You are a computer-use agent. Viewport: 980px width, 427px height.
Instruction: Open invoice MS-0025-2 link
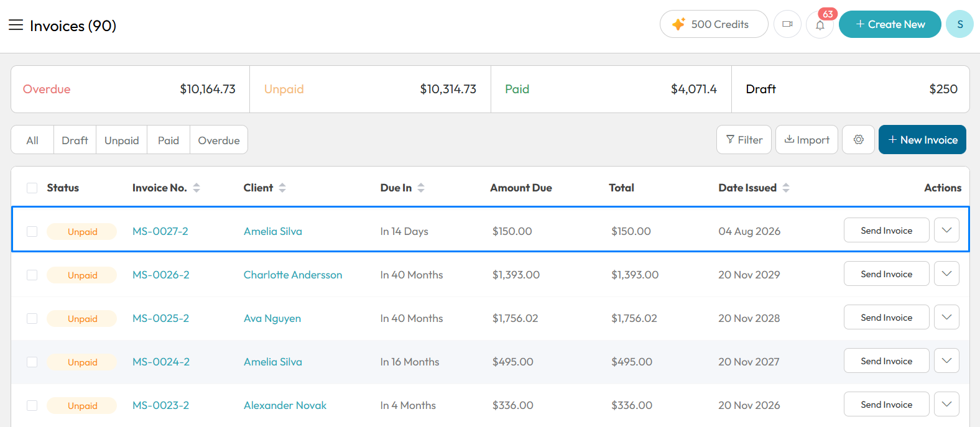point(160,318)
